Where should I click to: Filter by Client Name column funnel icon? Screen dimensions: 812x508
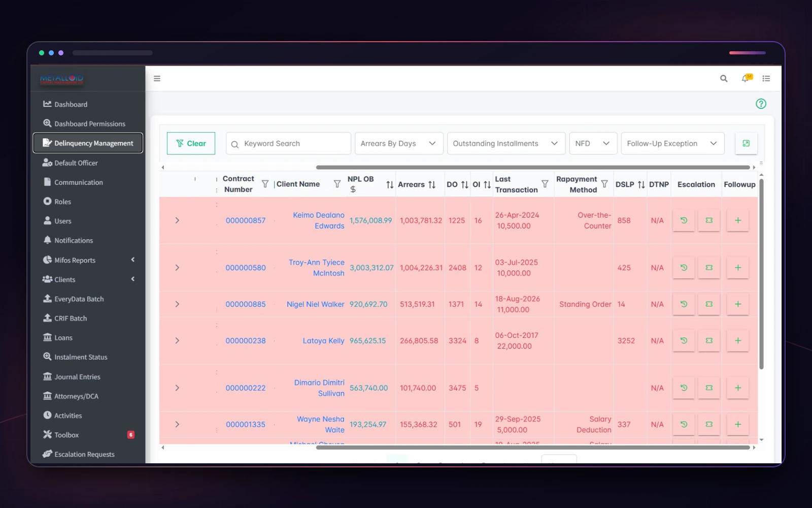(337, 184)
